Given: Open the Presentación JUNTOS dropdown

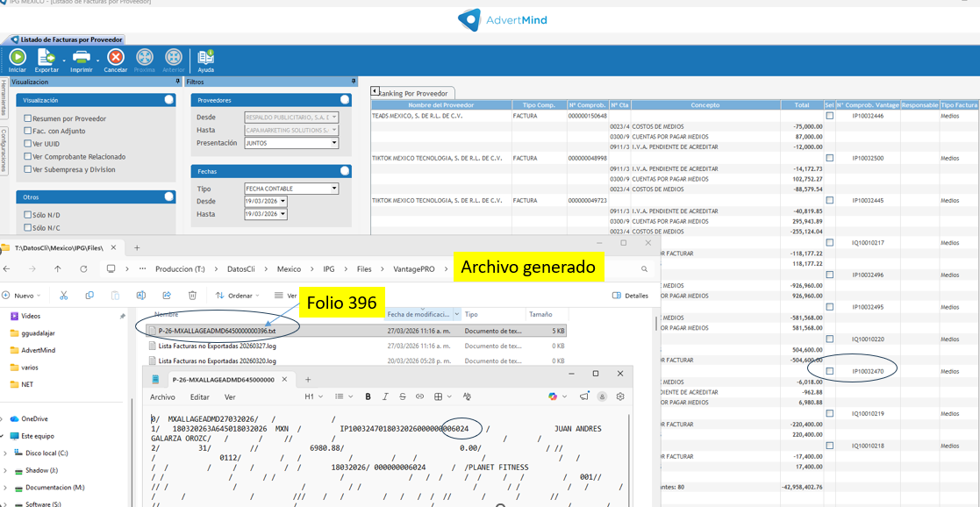Looking at the screenshot, I should click(x=334, y=142).
